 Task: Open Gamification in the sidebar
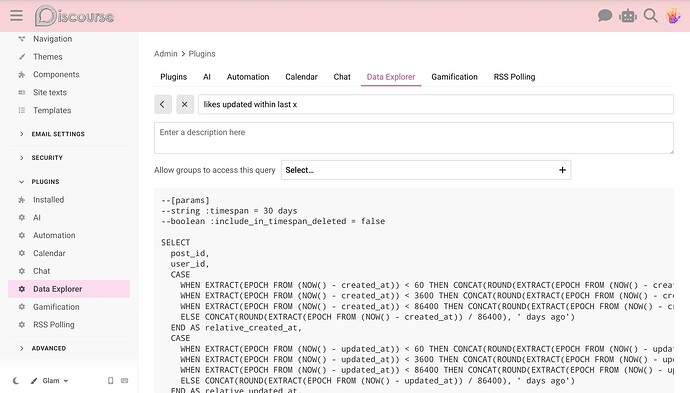[56, 307]
